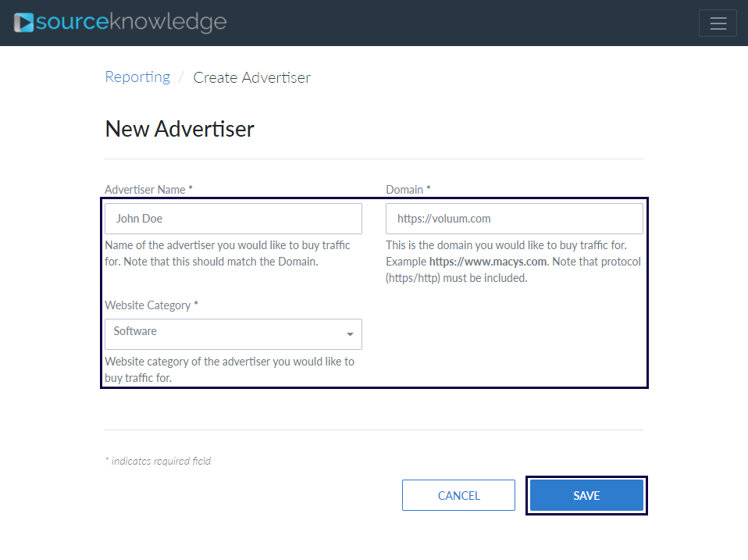Click the required-field asterisk note at bottom
Viewport: 748px width, 560px height.
(158, 461)
